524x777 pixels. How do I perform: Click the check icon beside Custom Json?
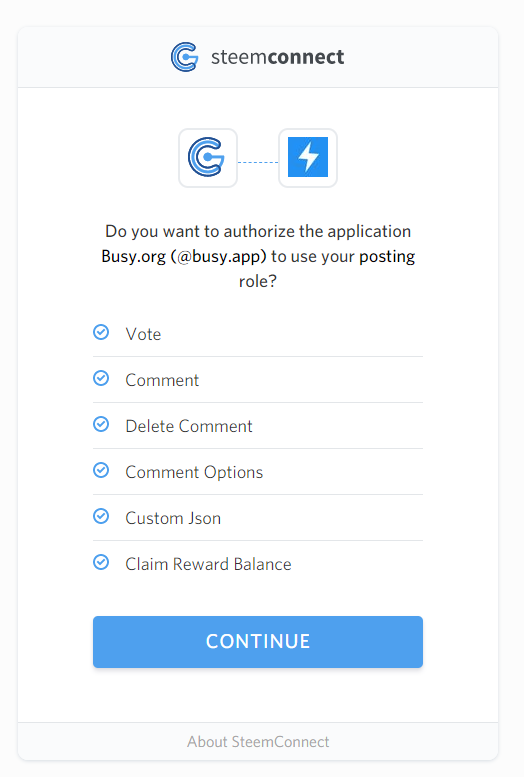click(x=101, y=516)
